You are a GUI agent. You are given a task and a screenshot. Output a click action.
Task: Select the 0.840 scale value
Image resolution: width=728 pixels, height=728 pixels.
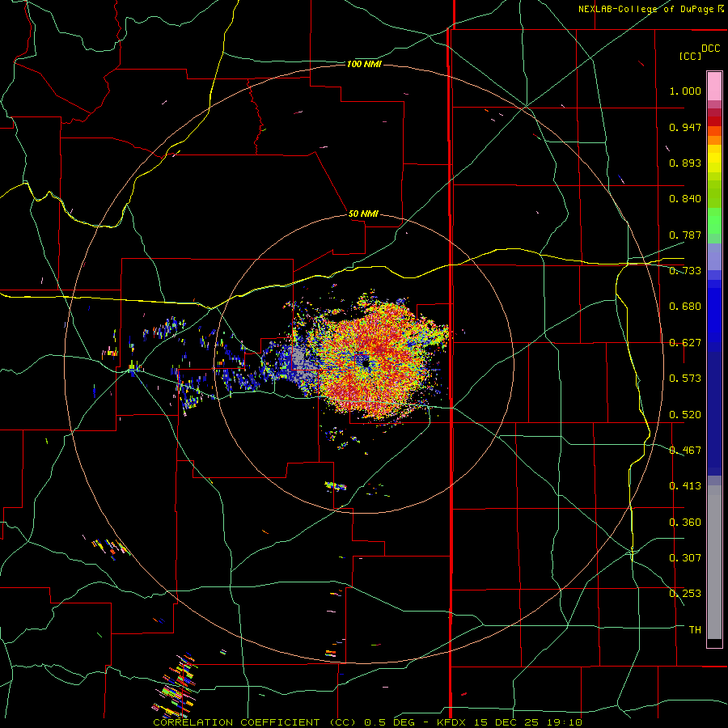point(685,199)
